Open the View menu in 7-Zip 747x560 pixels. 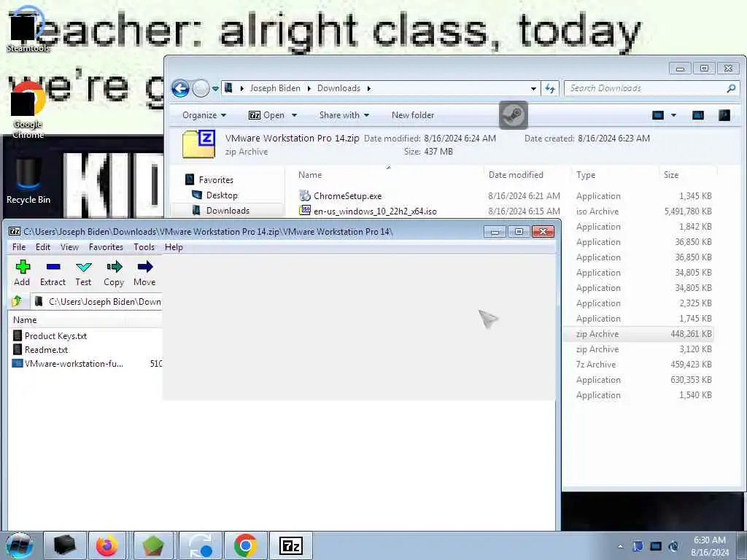click(69, 246)
